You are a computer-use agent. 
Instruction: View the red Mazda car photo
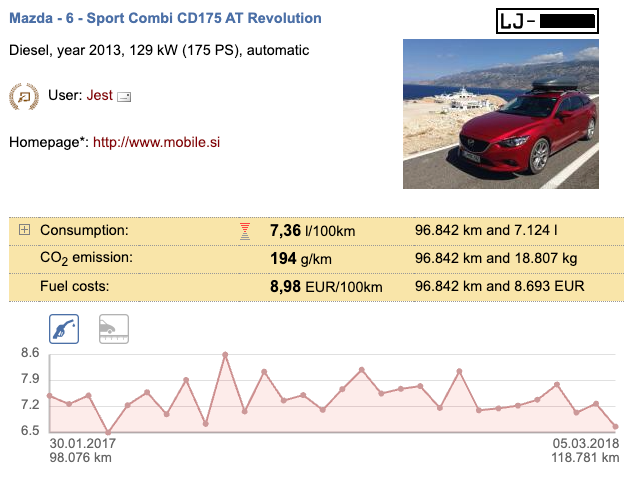[500, 114]
